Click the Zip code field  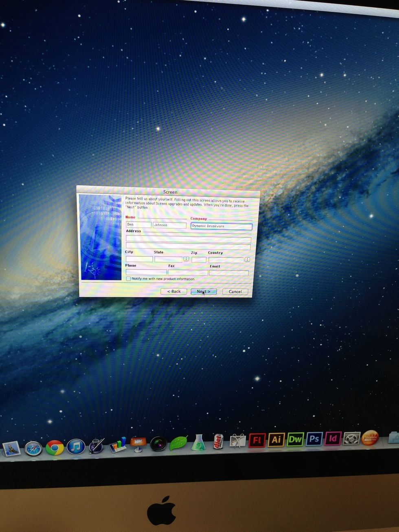click(199, 259)
